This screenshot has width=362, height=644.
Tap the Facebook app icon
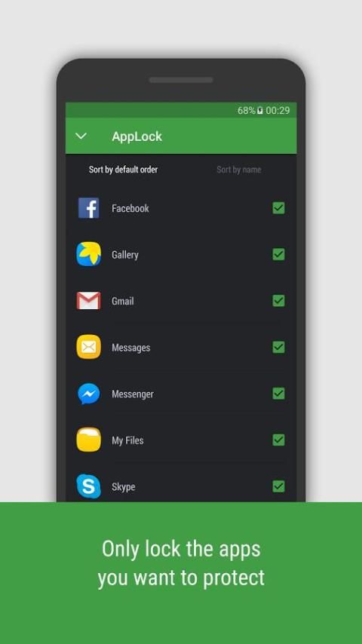tap(89, 208)
